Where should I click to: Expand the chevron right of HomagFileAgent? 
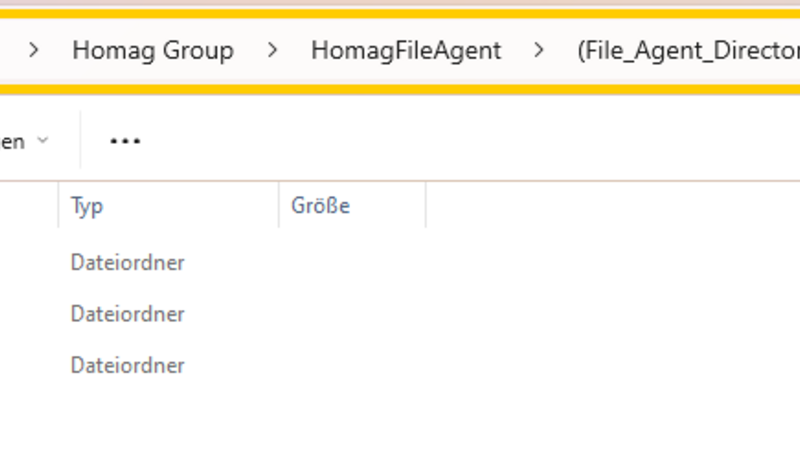click(538, 50)
